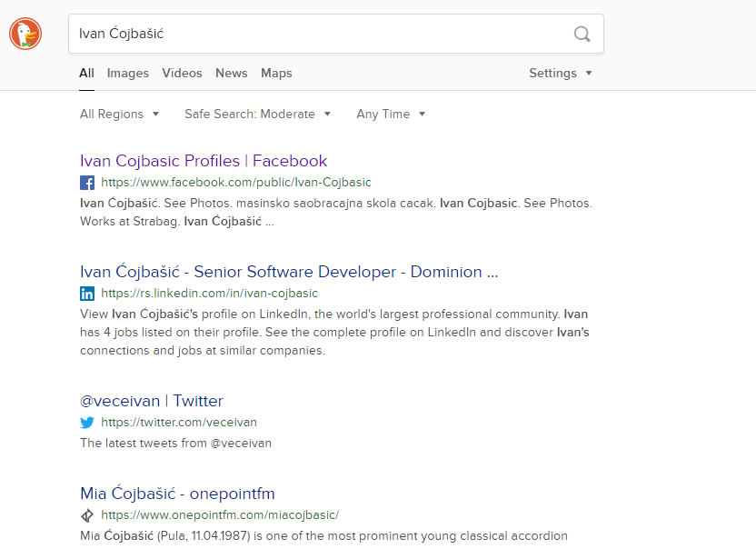
Task: Open facebook.com/public/Ivan-Cojbasic URL
Action: click(x=235, y=183)
